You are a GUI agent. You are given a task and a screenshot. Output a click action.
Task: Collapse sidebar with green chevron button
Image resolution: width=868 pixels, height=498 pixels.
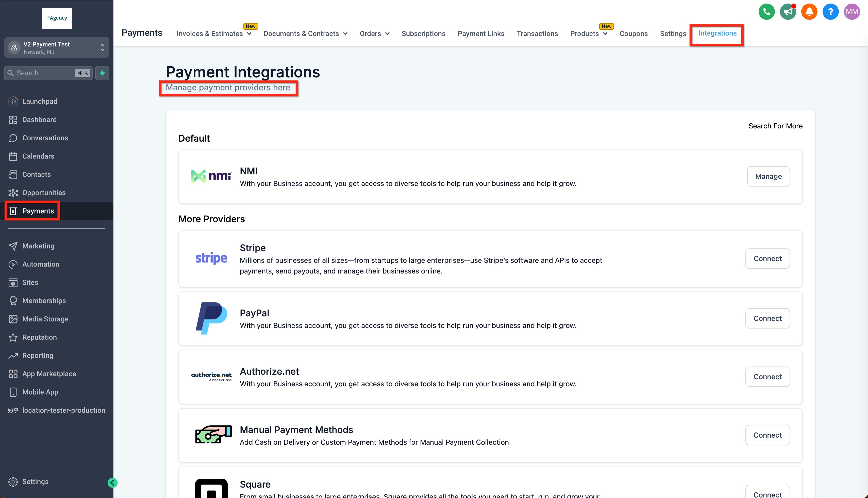pos(112,483)
